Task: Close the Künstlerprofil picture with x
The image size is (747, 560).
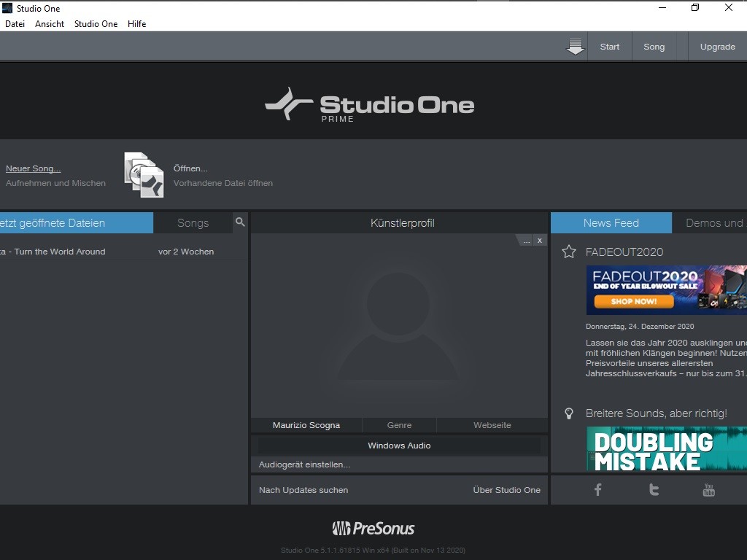Action: point(540,241)
